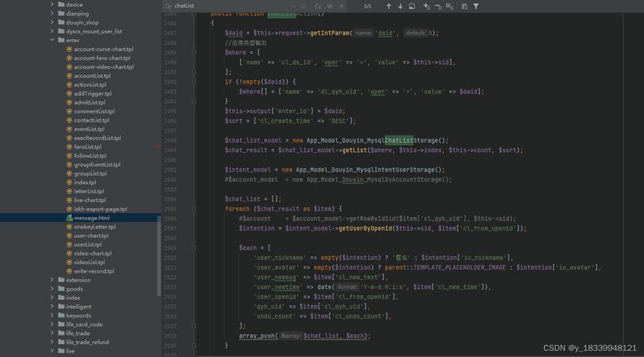Expand the keywords folder
Image resolution: width=644 pixels, height=357 pixels.
[x=52, y=316]
